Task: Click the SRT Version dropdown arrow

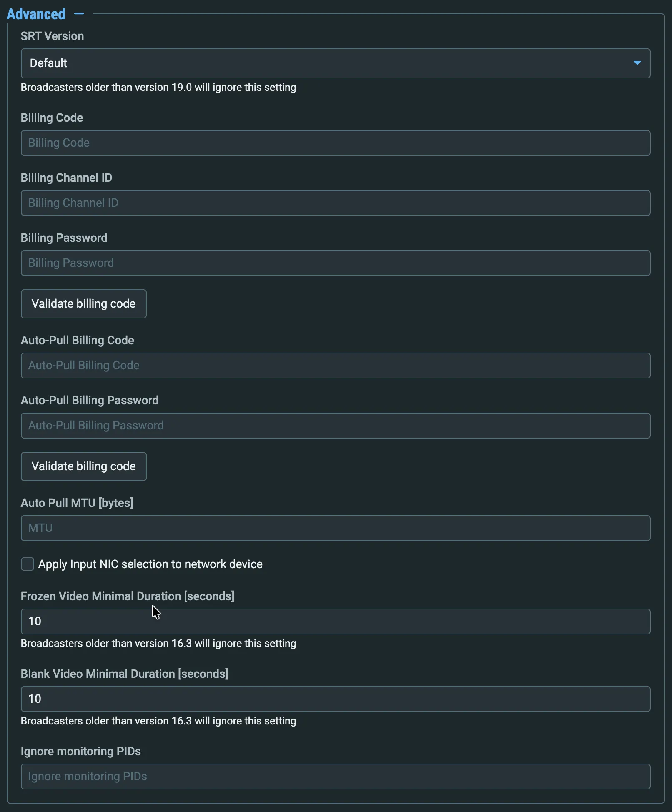Action: click(637, 63)
